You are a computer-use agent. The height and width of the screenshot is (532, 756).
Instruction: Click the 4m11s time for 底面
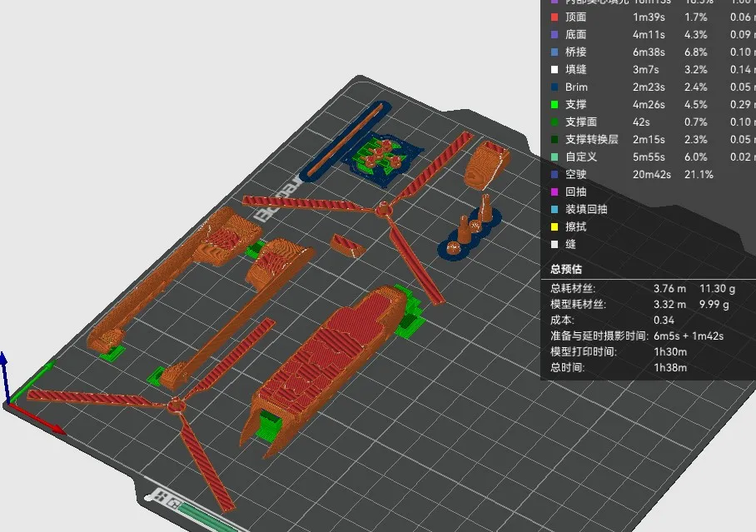pyautogui.click(x=649, y=34)
